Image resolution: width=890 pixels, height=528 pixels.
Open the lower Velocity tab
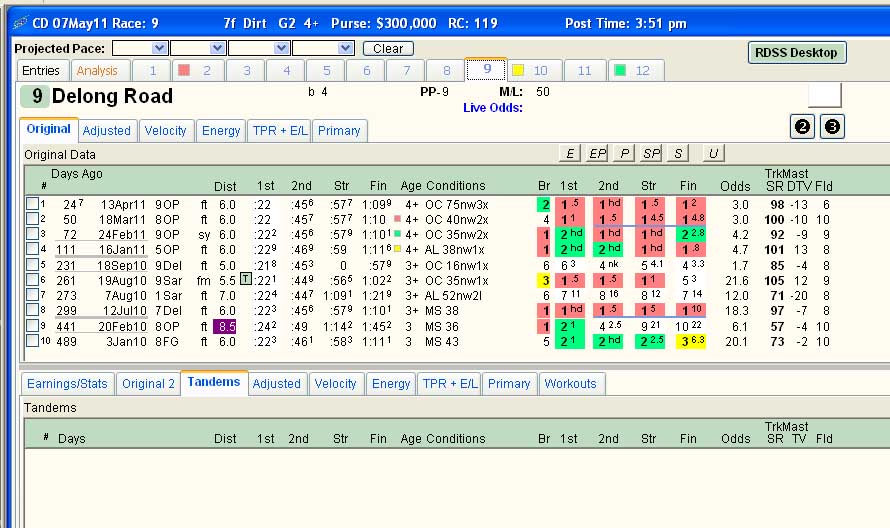tap(335, 384)
